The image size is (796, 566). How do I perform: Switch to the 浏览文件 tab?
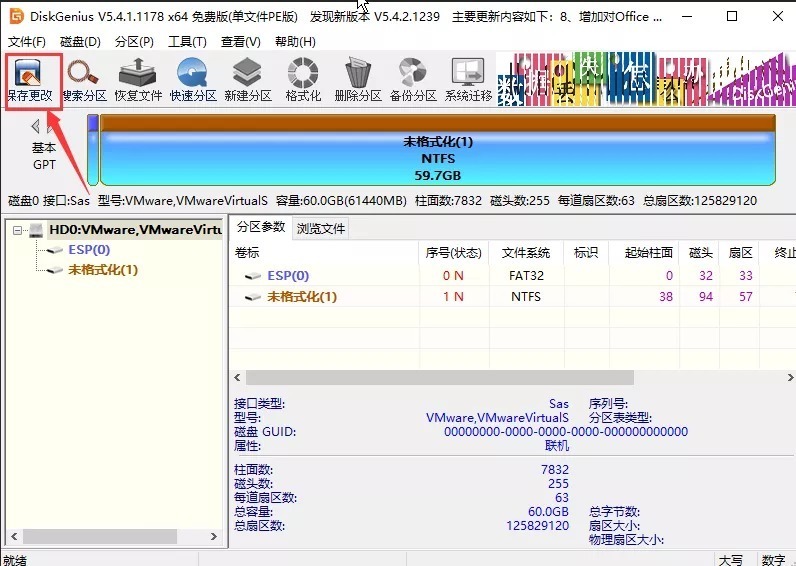(x=320, y=228)
